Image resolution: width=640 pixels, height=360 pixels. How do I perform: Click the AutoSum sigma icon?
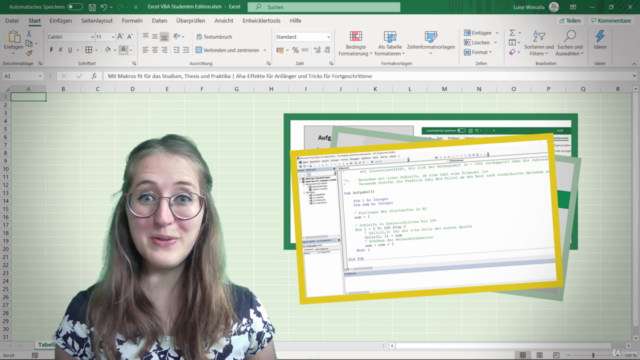coord(512,33)
